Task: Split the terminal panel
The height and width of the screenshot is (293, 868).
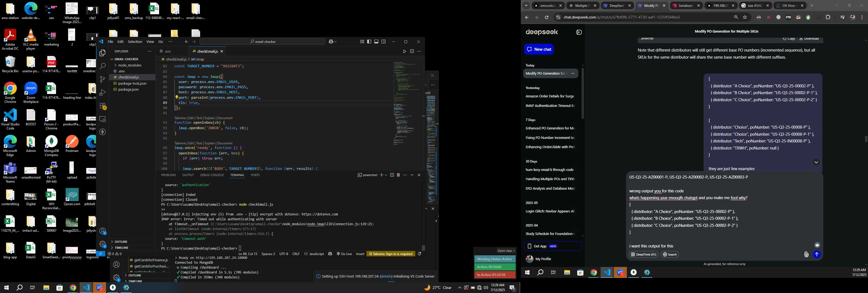Action: click(x=392, y=175)
